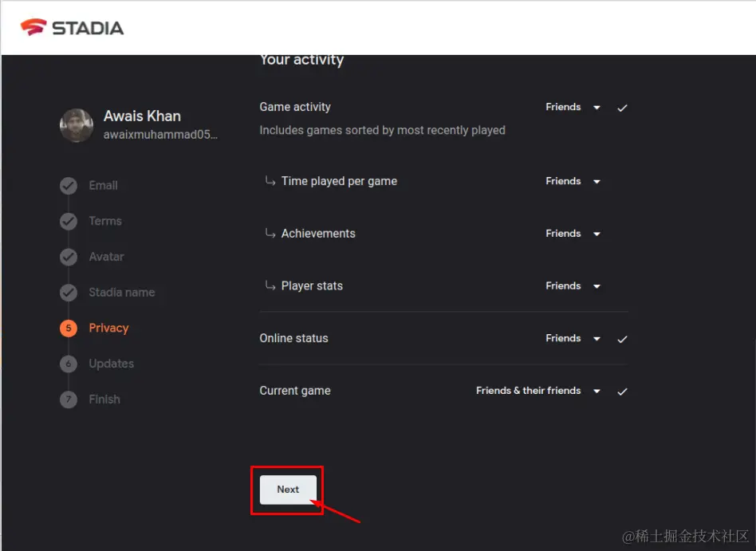Click the checkmark next to Current game
The width and height of the screenshot is (756, 551).
click(x=623, y=392)
